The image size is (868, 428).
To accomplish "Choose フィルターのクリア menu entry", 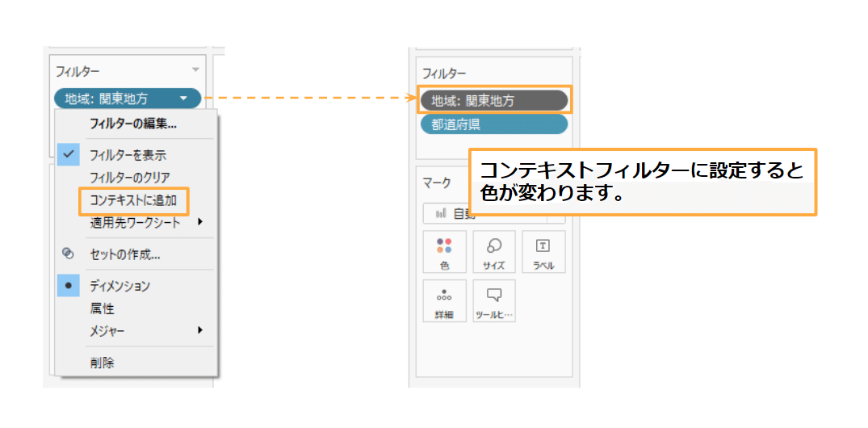I will click(x=129, y=178).
